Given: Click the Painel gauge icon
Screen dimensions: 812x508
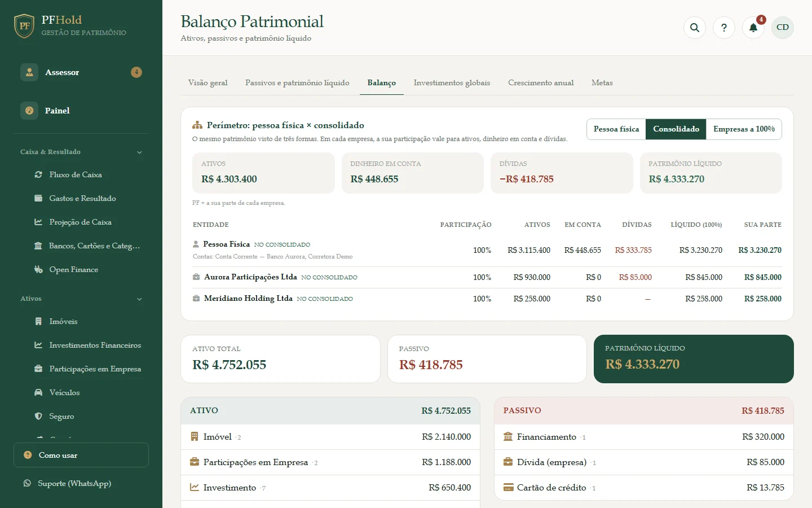Looking at the screenshot, I should (x=29, y=111).
